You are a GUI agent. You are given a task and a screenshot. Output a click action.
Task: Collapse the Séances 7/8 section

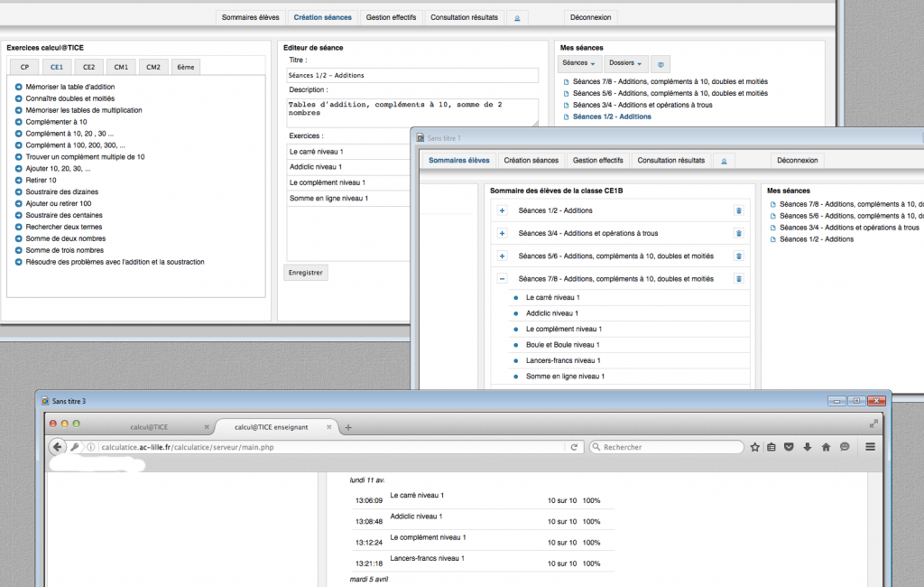point(503,279)
